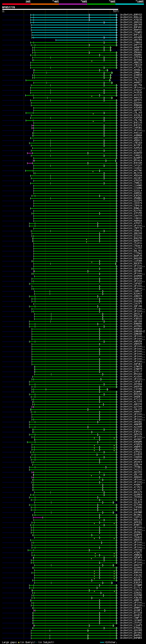Select the UniRef100_B3RZH2 label
The height and width of the screenshot is (644, 146).
coord(131,196)
